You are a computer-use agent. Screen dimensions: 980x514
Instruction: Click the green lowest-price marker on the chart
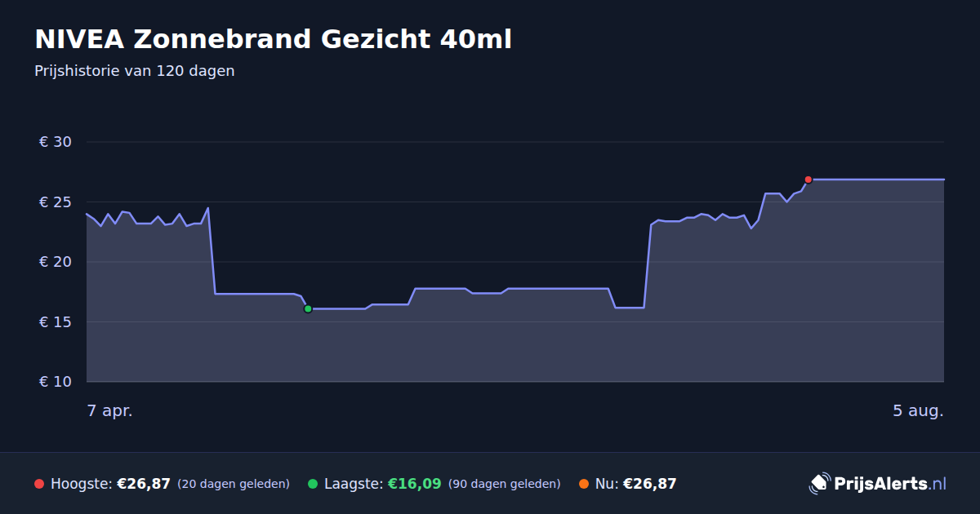pyautogui.click(x=308, y=308)
